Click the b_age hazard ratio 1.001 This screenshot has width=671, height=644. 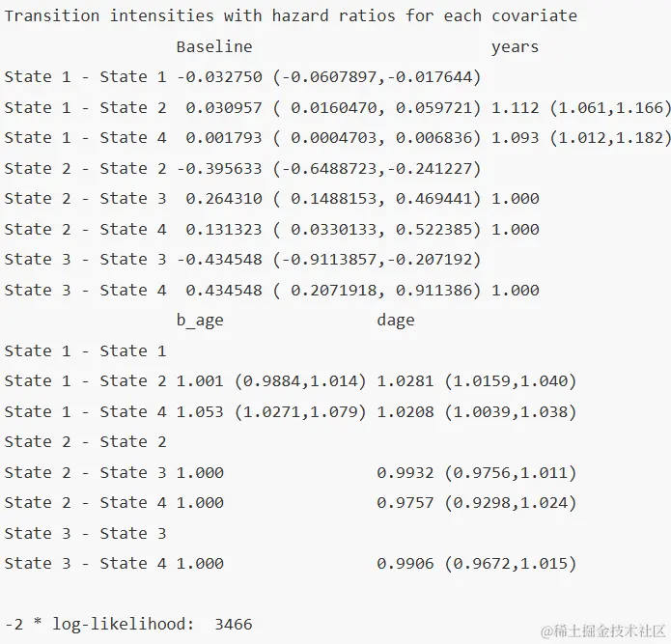click(x=199, y=381)
